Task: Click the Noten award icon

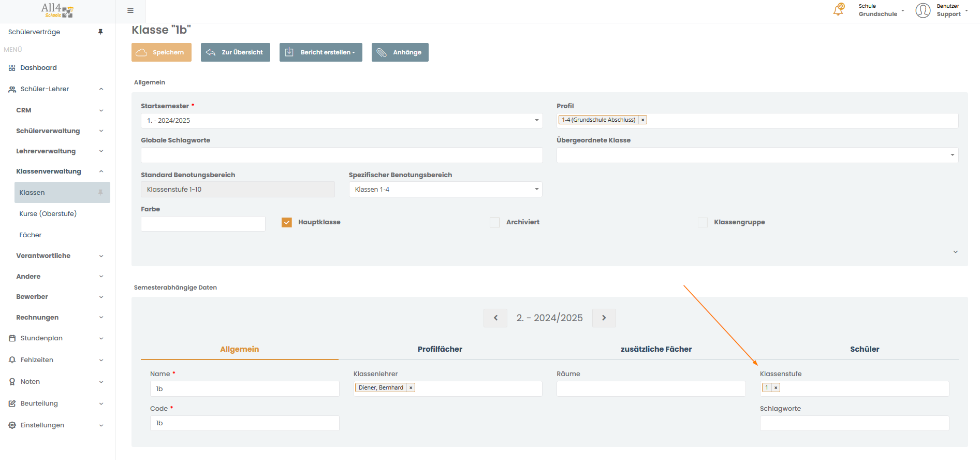Action: (x=12, y=382)
